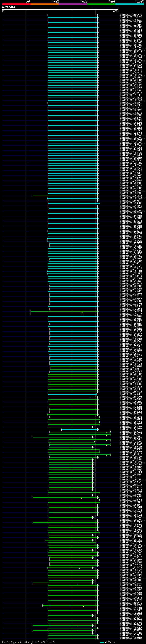
Task: Click hit UniRef100_Q9DE27
Action: click(x=131, y=85)
